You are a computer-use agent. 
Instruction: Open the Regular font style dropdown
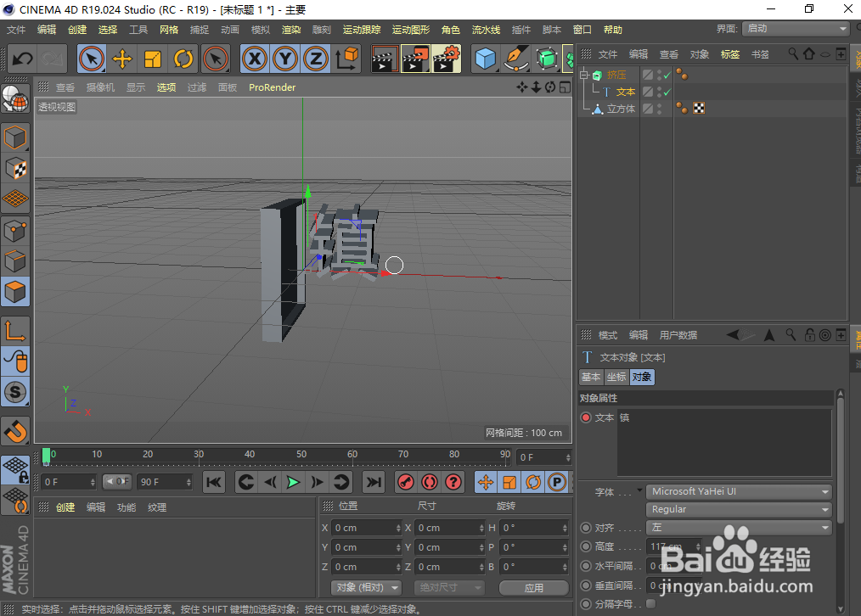(739, 510)
